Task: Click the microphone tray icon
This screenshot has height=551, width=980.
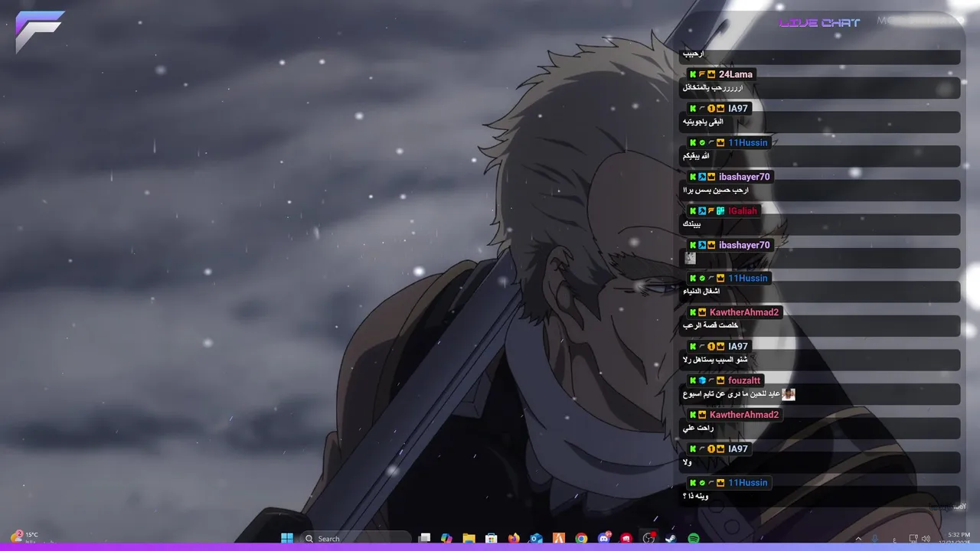Action: click(875, 539)
